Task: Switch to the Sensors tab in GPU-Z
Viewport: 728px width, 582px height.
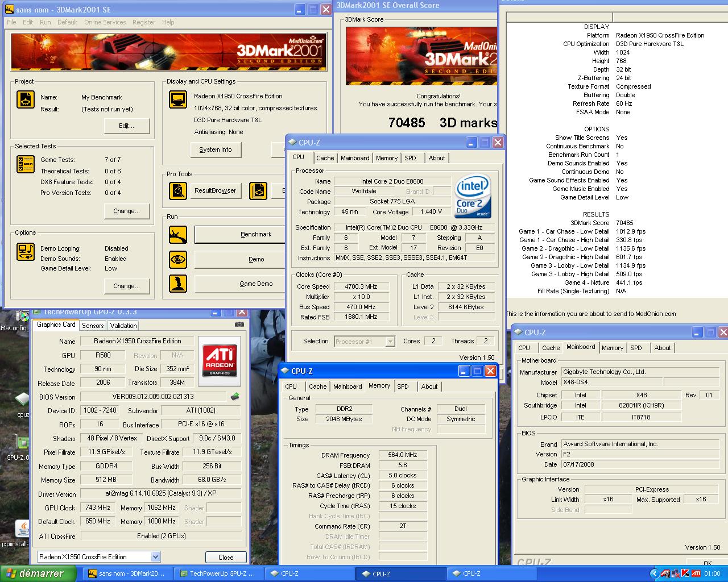Action: tap(93, 326)
